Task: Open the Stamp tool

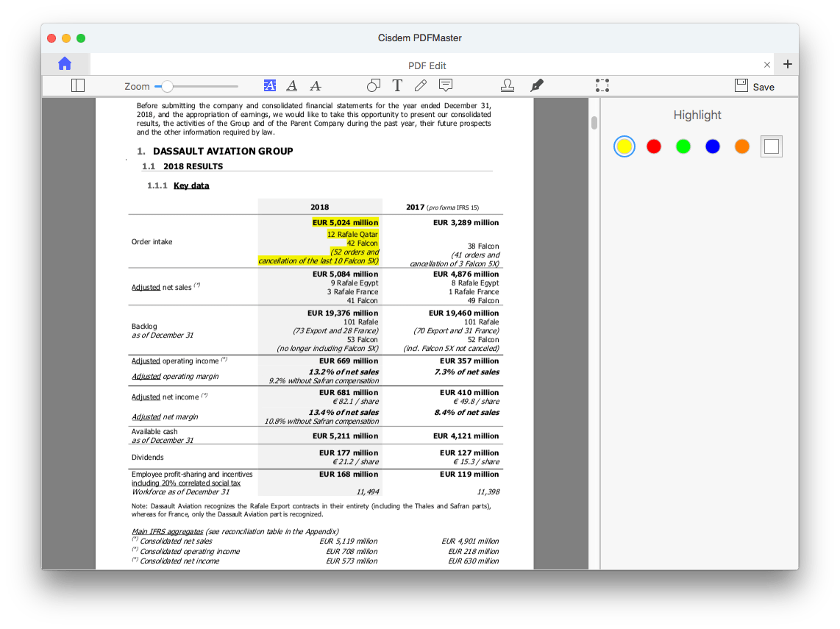Action: click(x=508, y=86)
